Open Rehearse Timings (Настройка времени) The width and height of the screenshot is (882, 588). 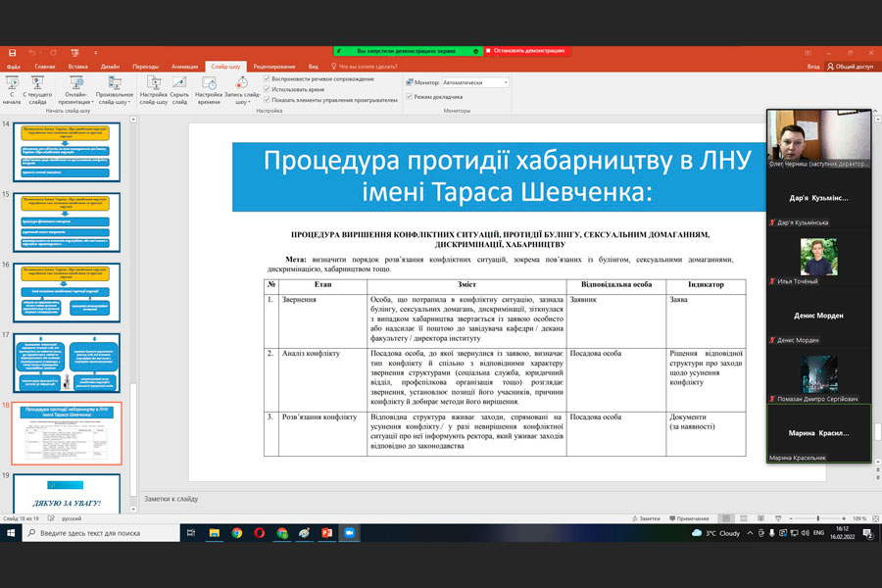(x=209, y=88)
